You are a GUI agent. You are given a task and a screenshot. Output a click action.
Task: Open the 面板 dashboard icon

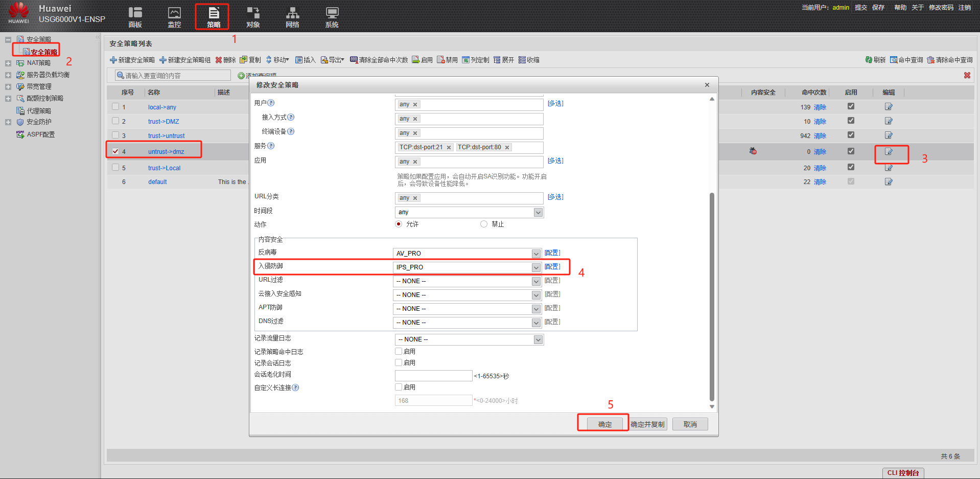[x=135, y=16]
